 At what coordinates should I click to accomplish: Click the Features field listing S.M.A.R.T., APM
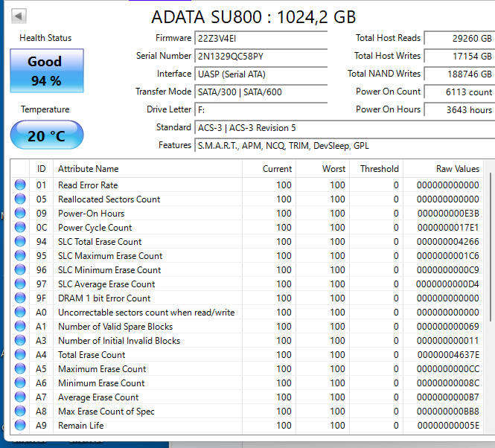click(345, 146)
